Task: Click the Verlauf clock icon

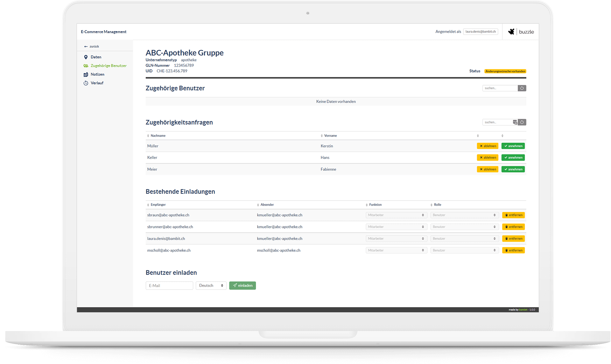Action: pyautogui.click(x=86, y=83)
